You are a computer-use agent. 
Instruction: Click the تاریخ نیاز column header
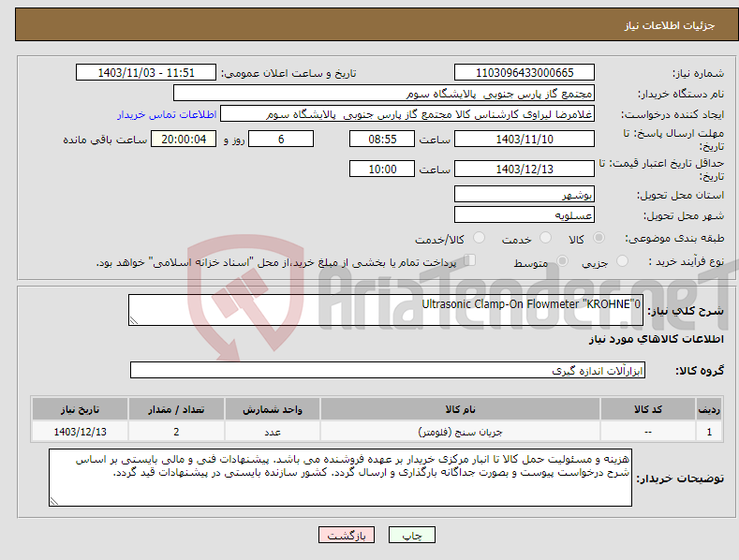pyautogui.click(x=81, y=409)
